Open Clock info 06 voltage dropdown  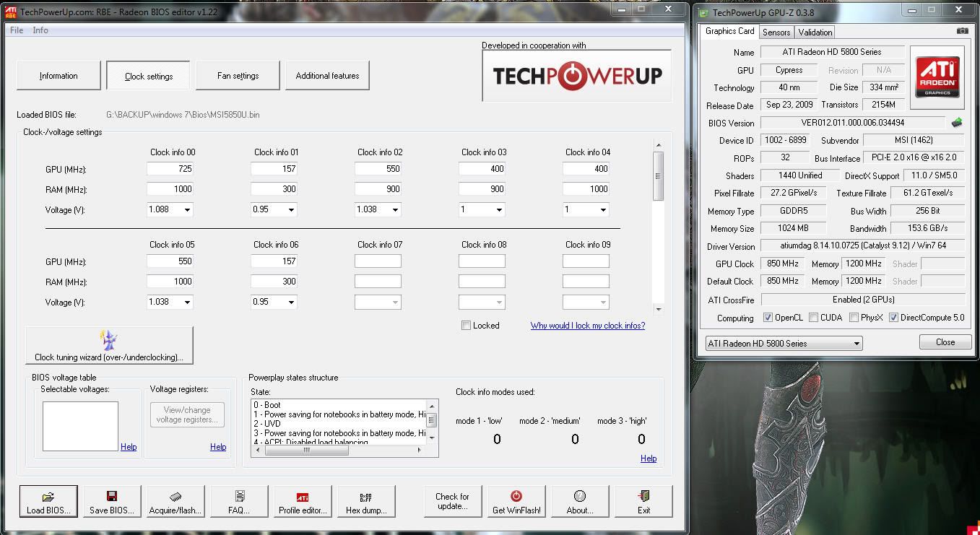(x=290, y=302)
